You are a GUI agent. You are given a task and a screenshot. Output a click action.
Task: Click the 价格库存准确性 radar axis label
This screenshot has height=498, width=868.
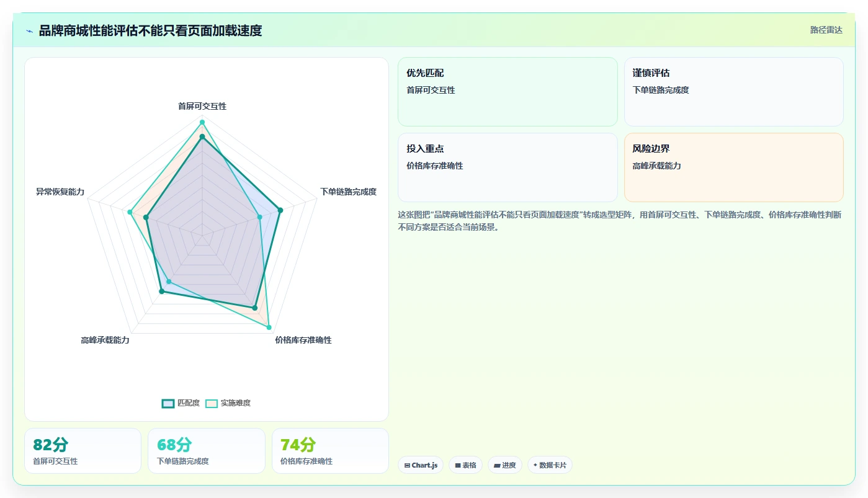[303, 340]
